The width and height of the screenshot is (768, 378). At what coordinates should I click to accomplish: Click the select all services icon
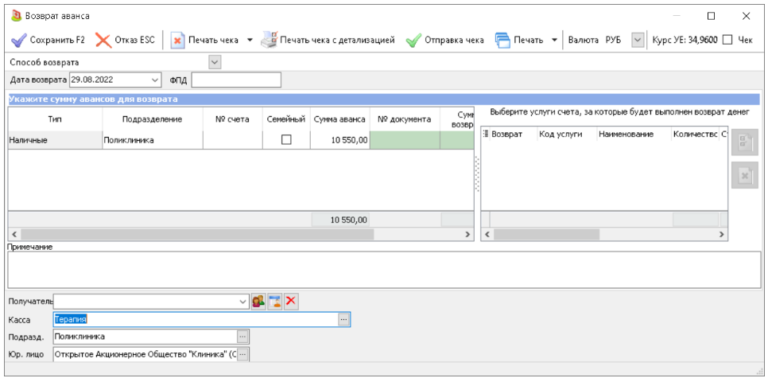(x=744, y=143)
